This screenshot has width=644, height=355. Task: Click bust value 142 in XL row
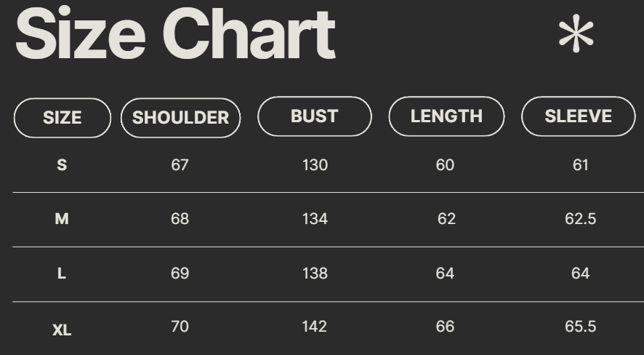[x=315, y=327]
